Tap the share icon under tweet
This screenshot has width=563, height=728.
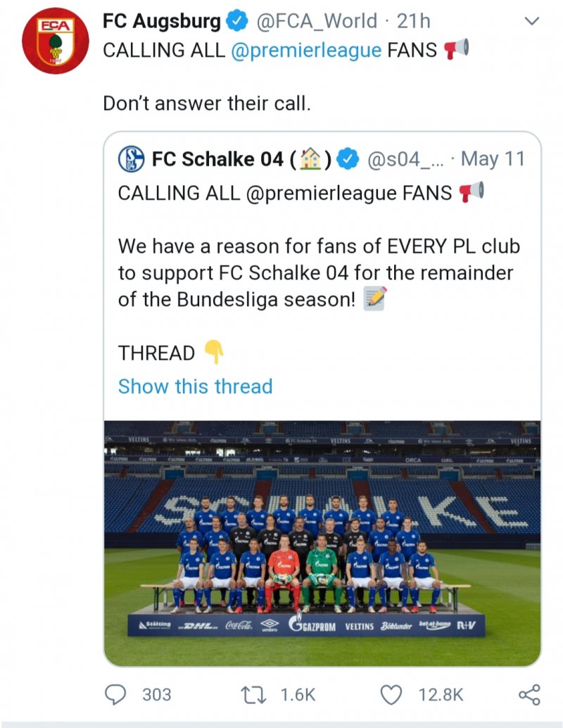pyautogui.click(x=529, y=694)
